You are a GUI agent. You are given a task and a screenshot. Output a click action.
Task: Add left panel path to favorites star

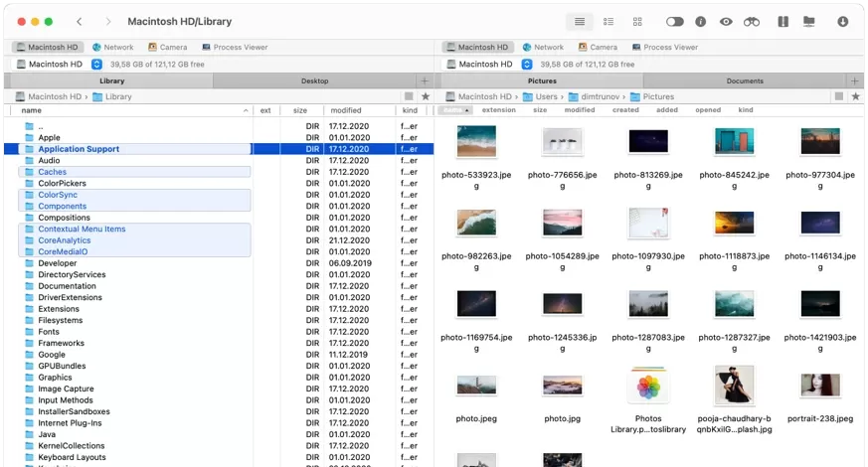point(426,96)
